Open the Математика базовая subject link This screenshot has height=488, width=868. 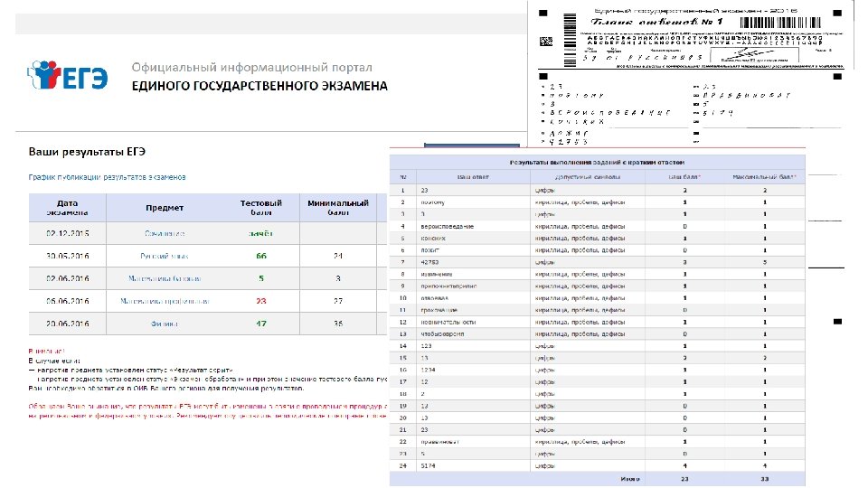[165, 279]
